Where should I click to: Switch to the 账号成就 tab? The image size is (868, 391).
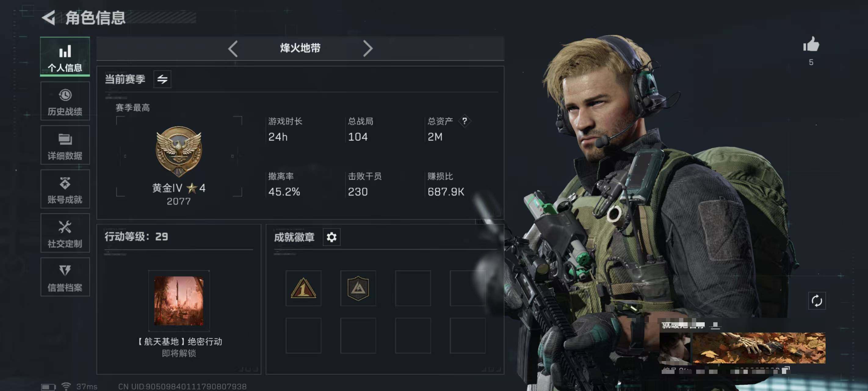(65, 189)
